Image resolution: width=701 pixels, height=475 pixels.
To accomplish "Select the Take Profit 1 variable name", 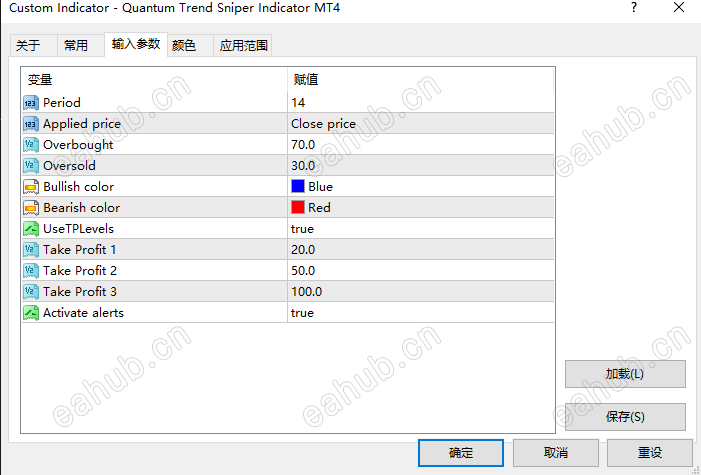I will pyautogui.click(x=80, y=250).
